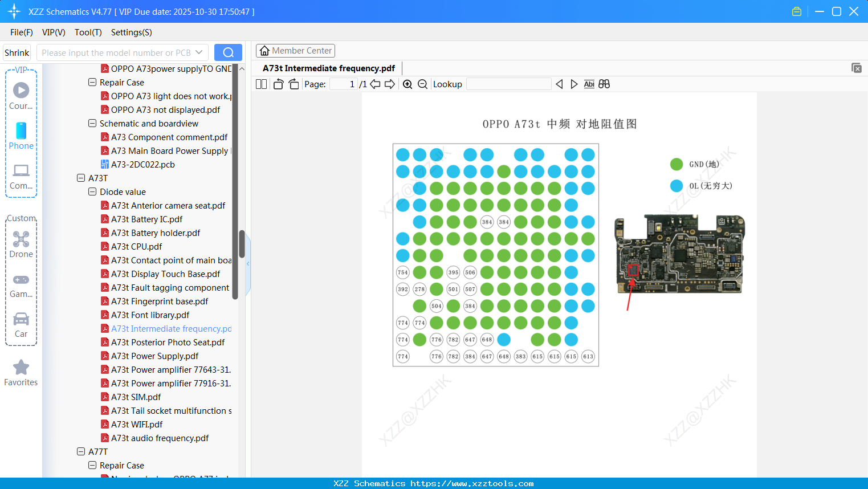Find the next lookup match
The height and width of the screenshot is (489, 868).
point(574,84)
